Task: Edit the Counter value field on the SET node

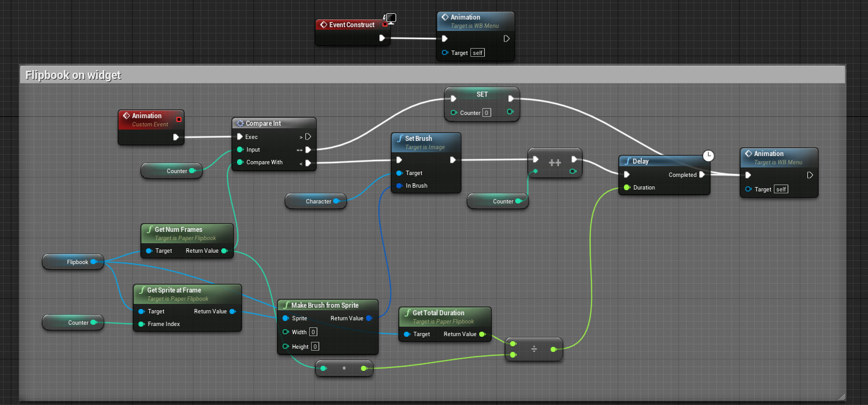Action: point(487,112)
